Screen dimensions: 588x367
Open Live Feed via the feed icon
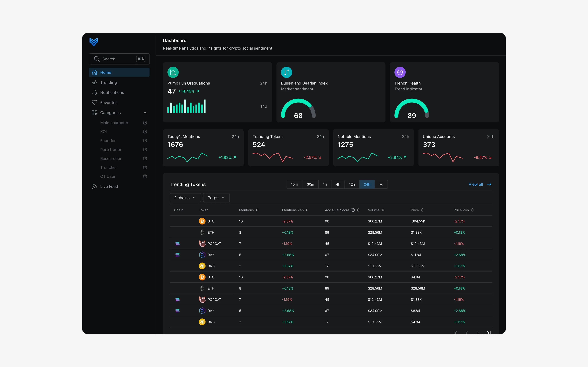coord(95,186)
